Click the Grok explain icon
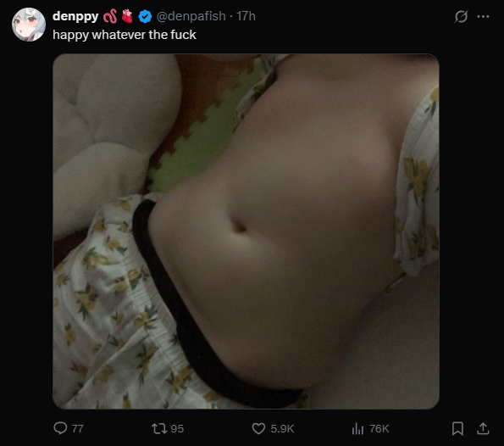The width and height of the screenshot is (504, 446). tap(461, 16)
